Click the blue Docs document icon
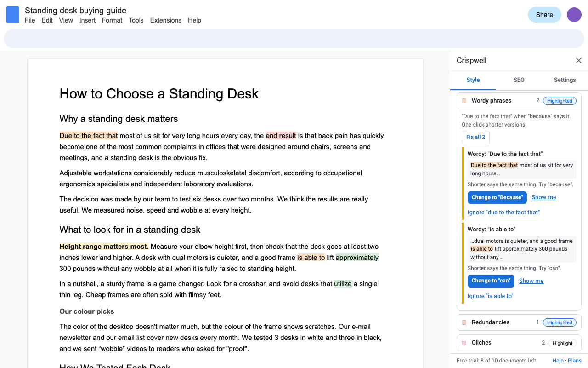Screen dimensions: 588x368 click(x=13, y=15)
